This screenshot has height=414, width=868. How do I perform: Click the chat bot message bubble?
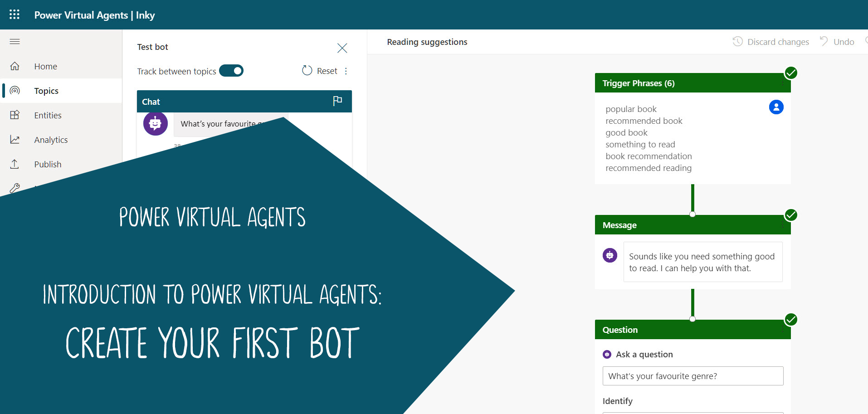pos(230,124)
